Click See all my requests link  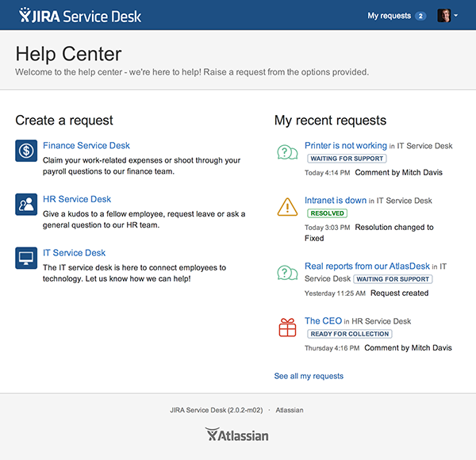coord(309,376)
